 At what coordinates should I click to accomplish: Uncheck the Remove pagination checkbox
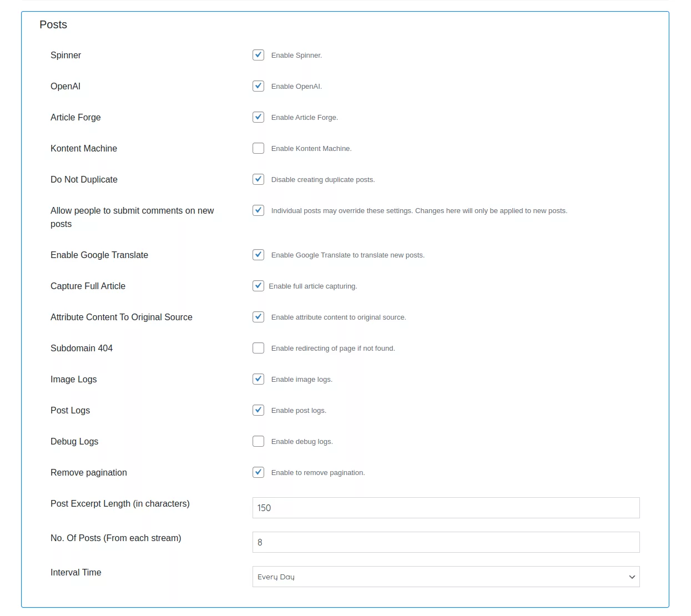tap(258, 472)
